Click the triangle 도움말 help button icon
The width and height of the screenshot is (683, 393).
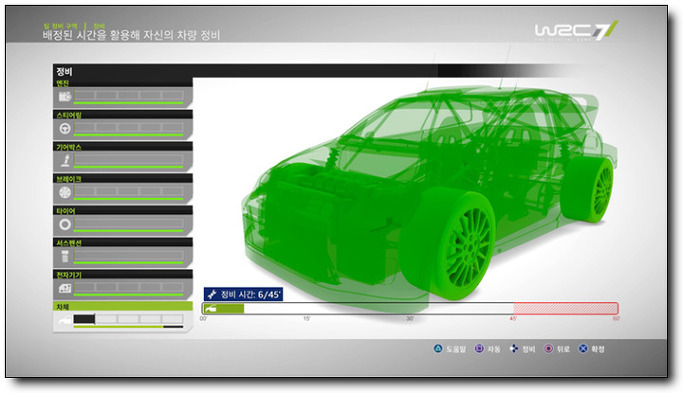pyautogui.click(x=438, y=349)
